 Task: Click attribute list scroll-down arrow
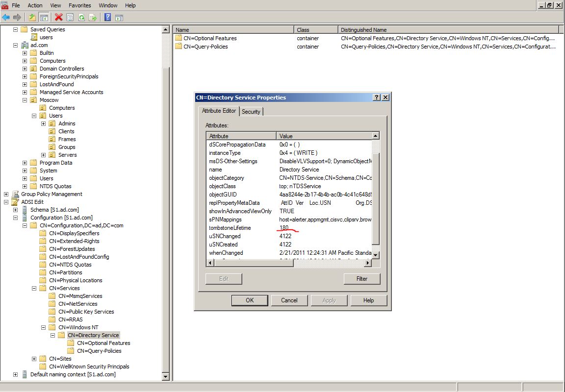pyautogui.click(x=376, y=255)
